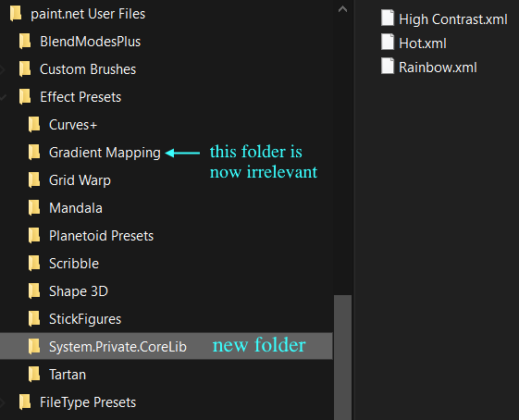Viewport: 519px width, 420px height.
Task: Collapse the Effect Presets tree node
Action: tap(3, 97)
